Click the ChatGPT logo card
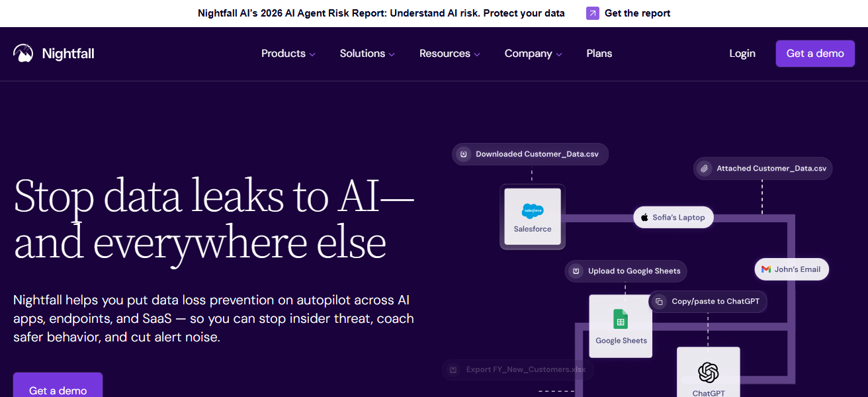The width and height of the screenshot is (868, 397). pyautogui.click(x=708, y=373)
